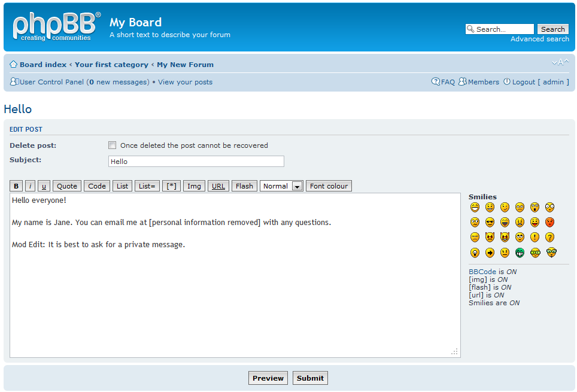Viewport: 577px width, 392px height.
Task: Click the phpBB logo
Action: [x=56, y=26]
